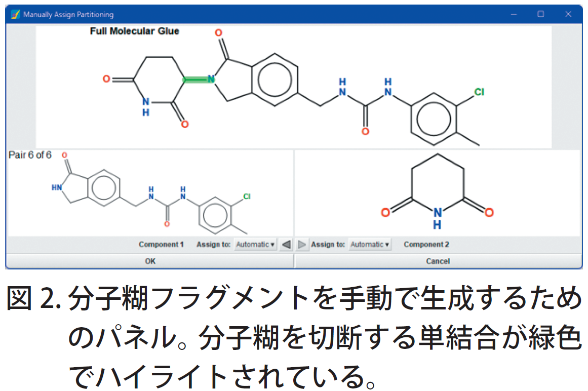The image size is (588, 391).
Task: Go to previous pair with left arrow
Action: (x=287, y=245)
